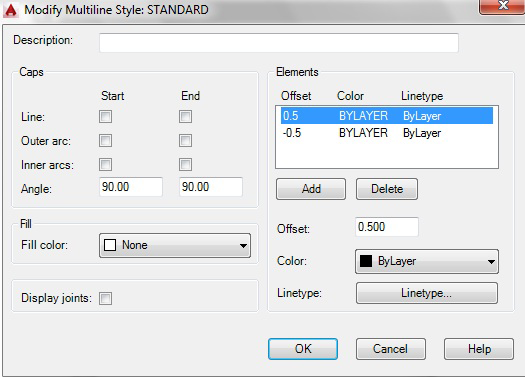Click the AutoCAD logo icon in title bar
This screenshot has width=525, height=377.
click(x=11, y=10)
